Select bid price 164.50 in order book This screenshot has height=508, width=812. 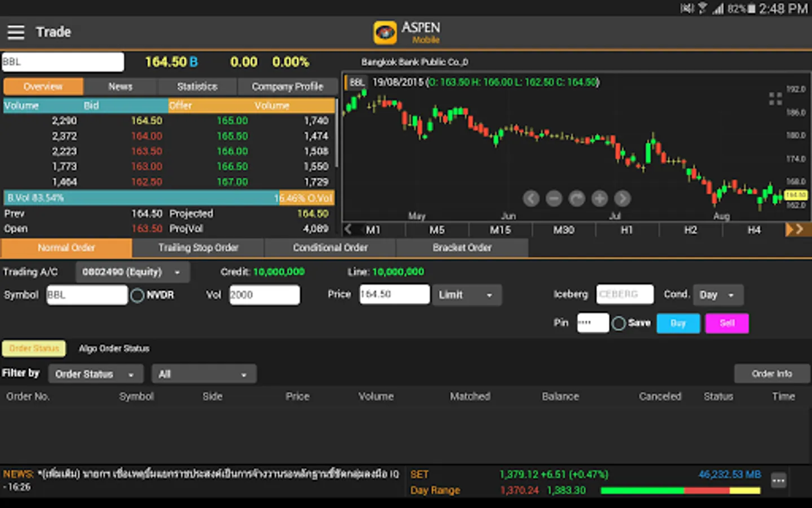click(147, 121)
